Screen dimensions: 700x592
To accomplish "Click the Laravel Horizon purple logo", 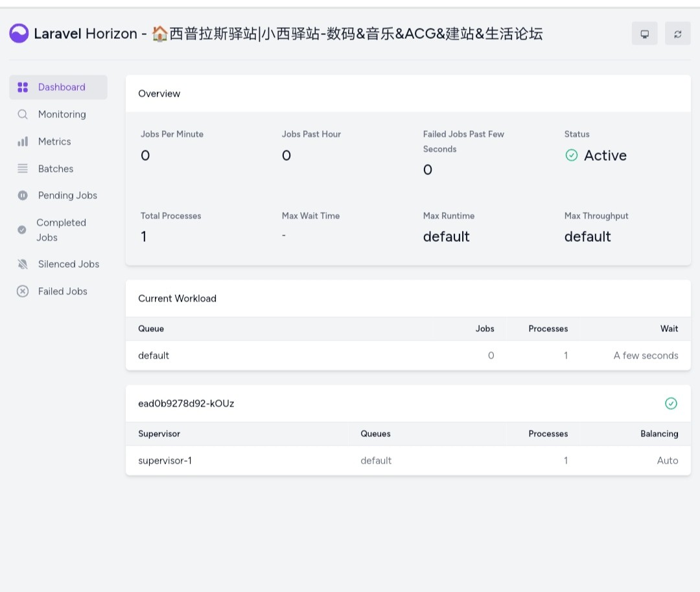I will point(19,34).
